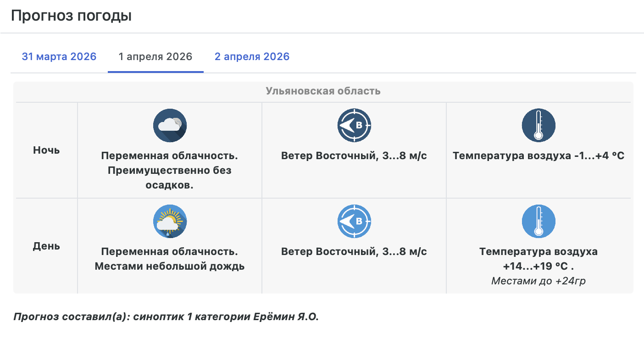Open the 2 апреля 2026 forecast tab
Image resolution: width=644 pixels, height=344 pixels.
coord(252,57)
